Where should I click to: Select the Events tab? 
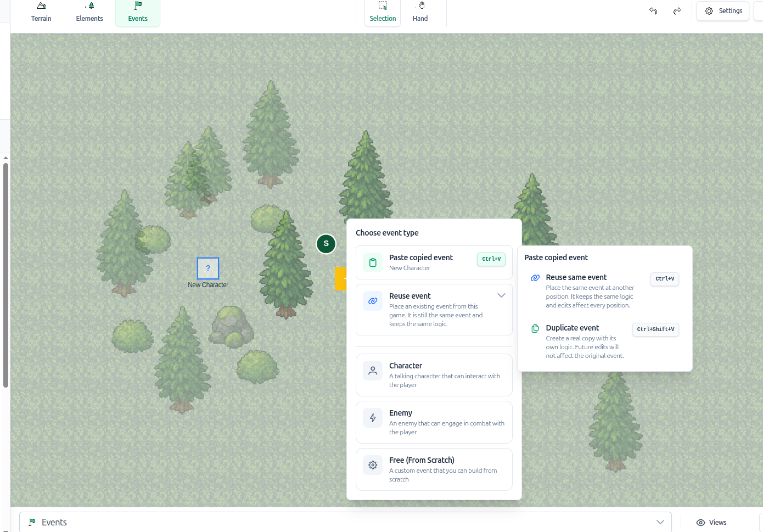click(x=138, y=12)
